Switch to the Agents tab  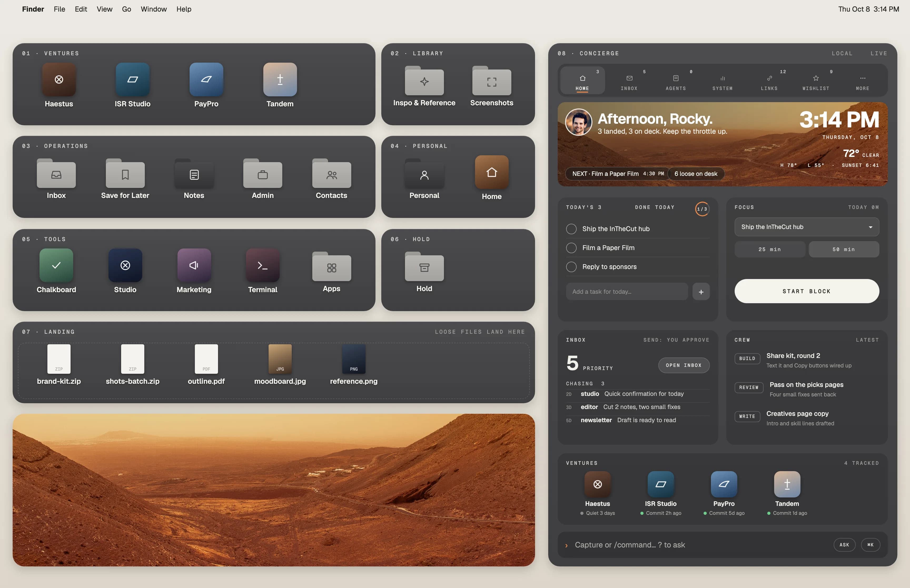(676, 81)
